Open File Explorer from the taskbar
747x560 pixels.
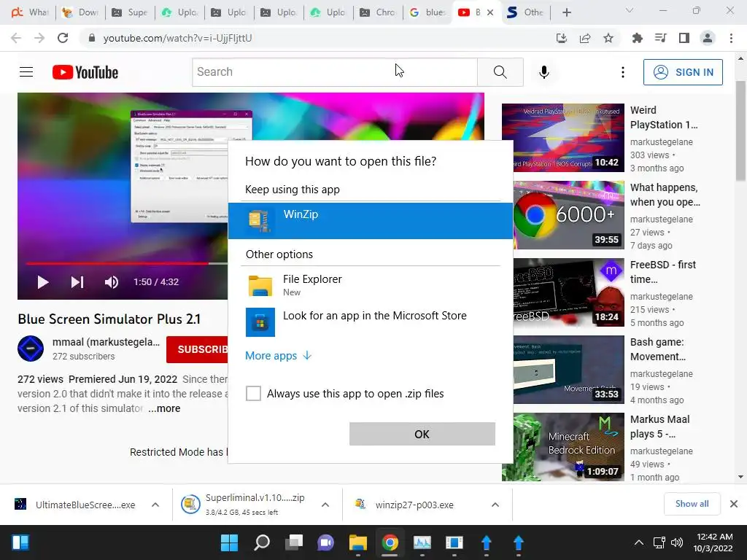pos(357,542)
